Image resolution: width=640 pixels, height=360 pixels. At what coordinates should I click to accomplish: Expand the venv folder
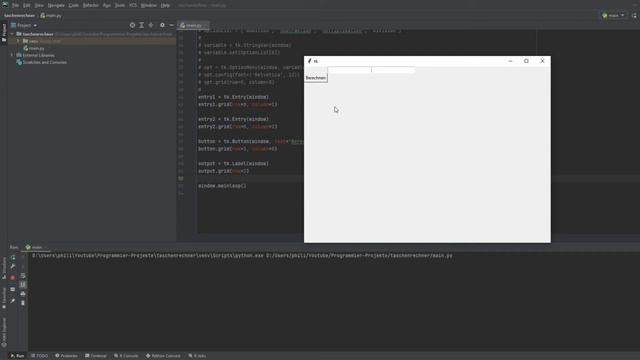point(18,41)
